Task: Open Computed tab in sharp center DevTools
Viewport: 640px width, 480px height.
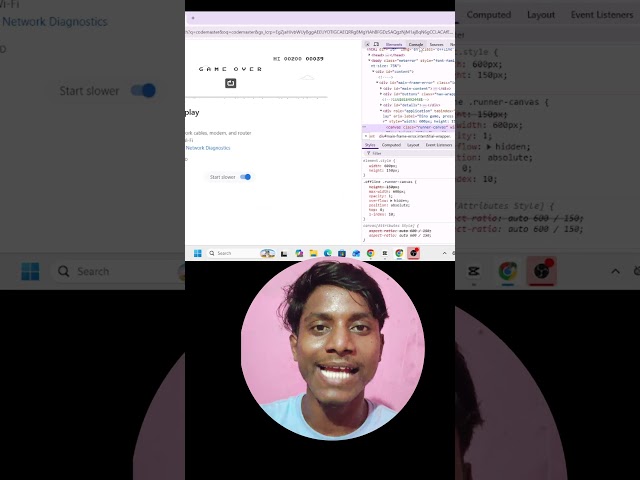Action: [x=391, y=145]
